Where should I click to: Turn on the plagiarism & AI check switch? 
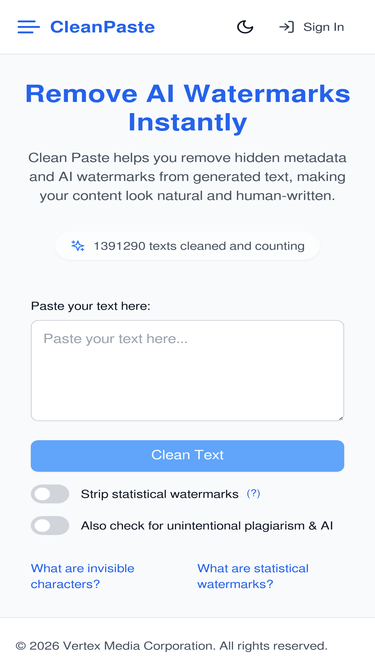click(50, 525)
